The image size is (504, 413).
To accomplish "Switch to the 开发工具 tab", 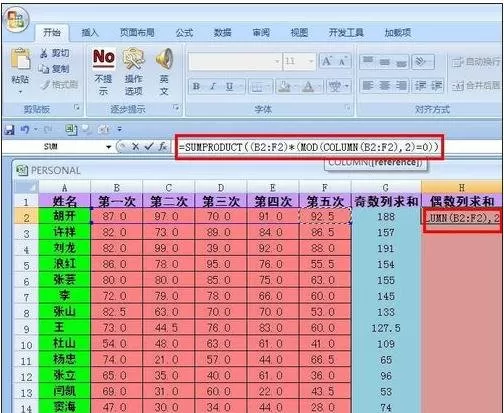I will (346, 32).
